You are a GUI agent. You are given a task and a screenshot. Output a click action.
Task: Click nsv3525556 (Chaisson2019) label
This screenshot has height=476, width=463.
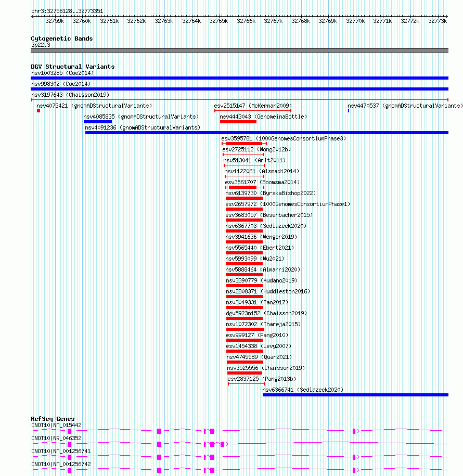tap(266, 368)
